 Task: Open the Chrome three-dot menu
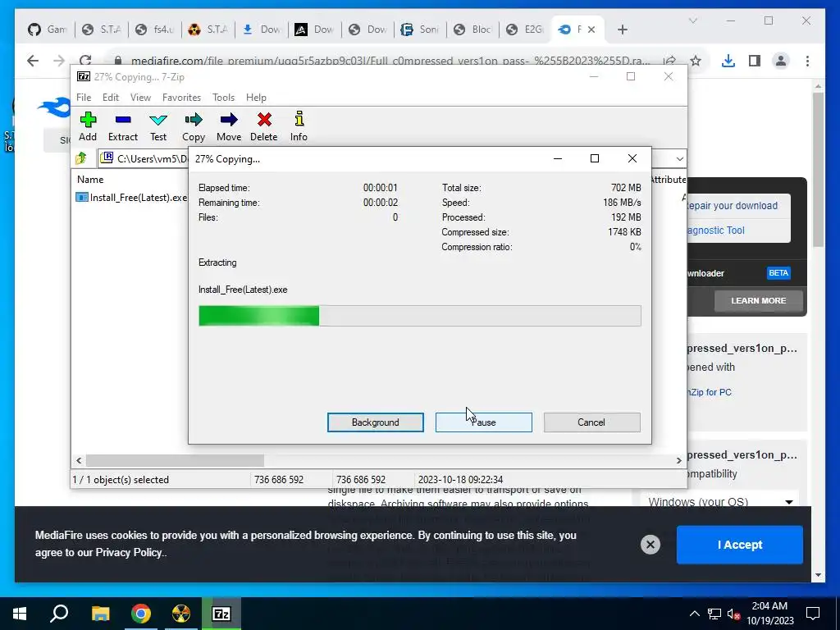point(807,61)
